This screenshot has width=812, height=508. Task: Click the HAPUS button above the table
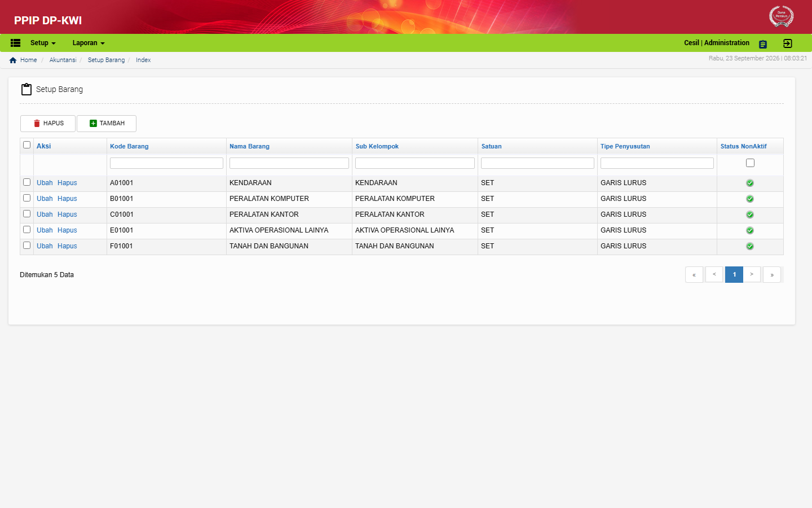pyautogui.click(x=48, y=124)
